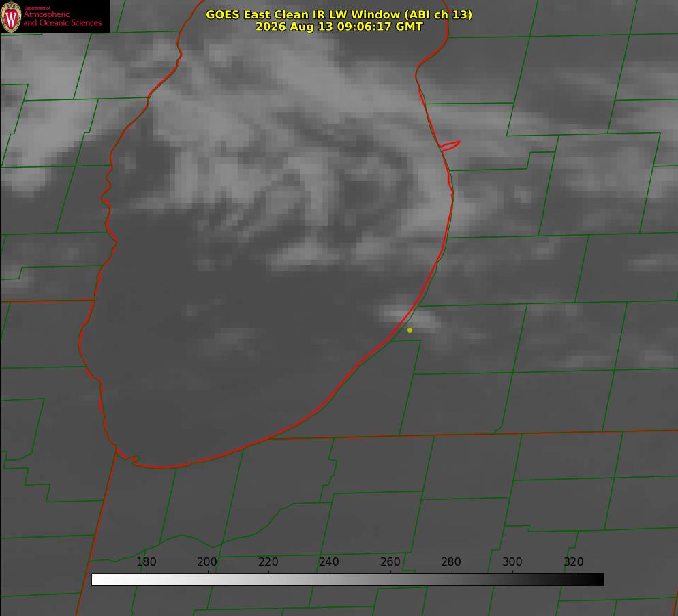
Task: Click the 2026 Aug 13 GMT timestamp
Action: (339, 27)
